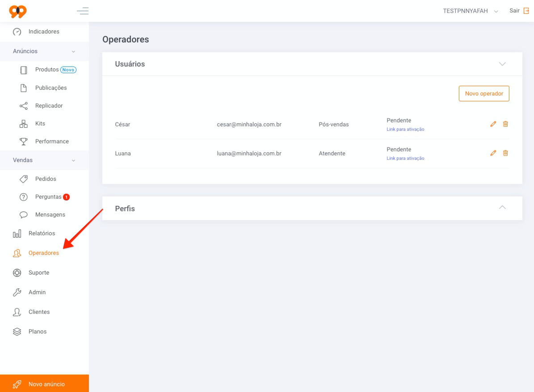The height and width of the screenshot is (392, 534).
Task: Collapse the Vendas menu section chevron
Action: pyautogui.click(x=73, y=160)
